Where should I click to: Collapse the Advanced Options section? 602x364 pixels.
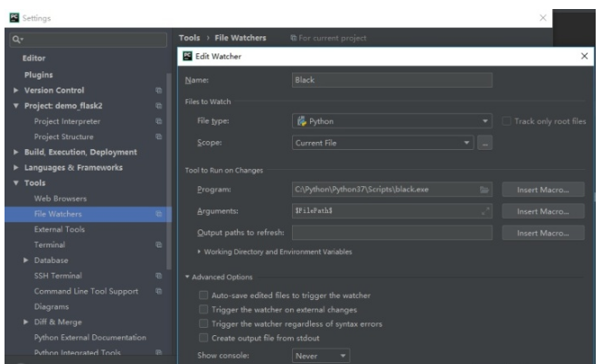pyautogui.click(x=187, y=277)
